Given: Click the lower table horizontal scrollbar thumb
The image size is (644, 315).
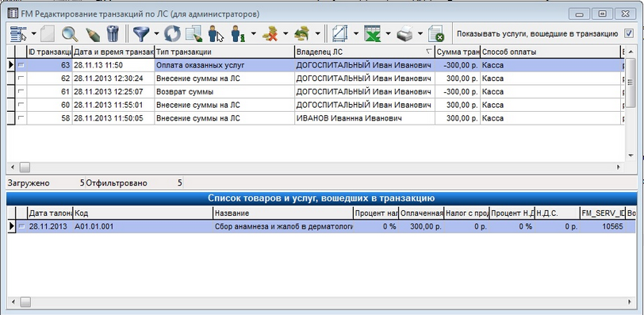Looking at the screenshot, I should point(25,302).
